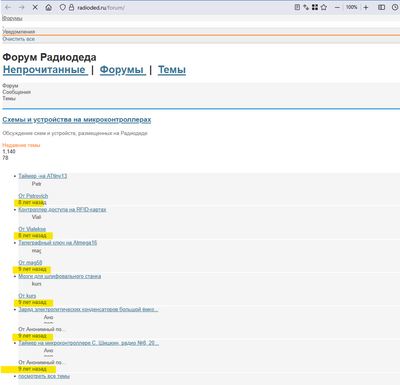Image resolution: width=400 pixels, height=385 pixels.
Task: Click Очистить все notifications link
Action: (x=19, y=39)
